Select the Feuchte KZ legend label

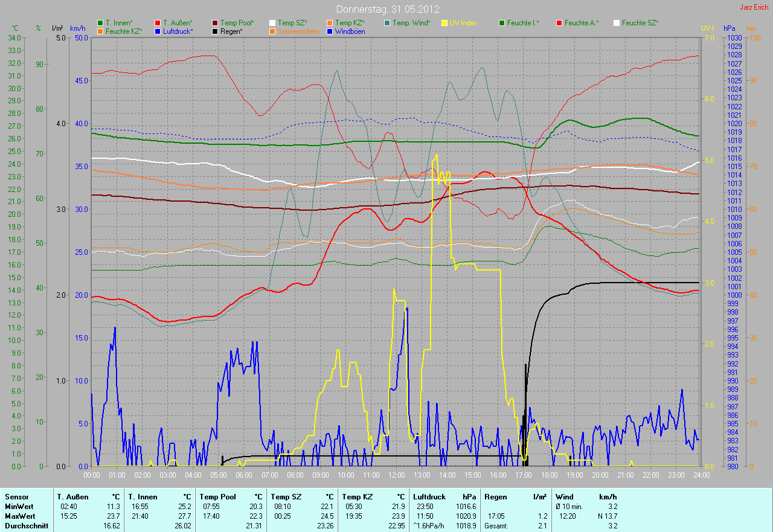pos(124,31)
